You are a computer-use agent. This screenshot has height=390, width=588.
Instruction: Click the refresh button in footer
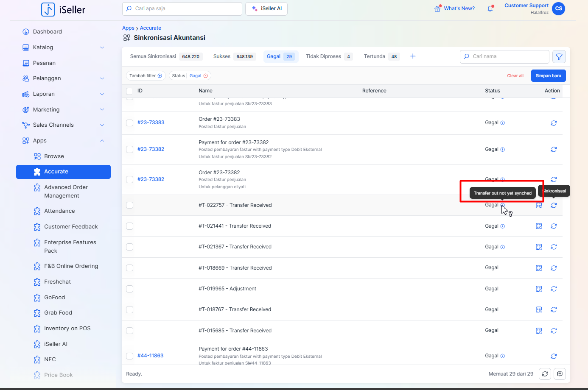tap(545, 374)
